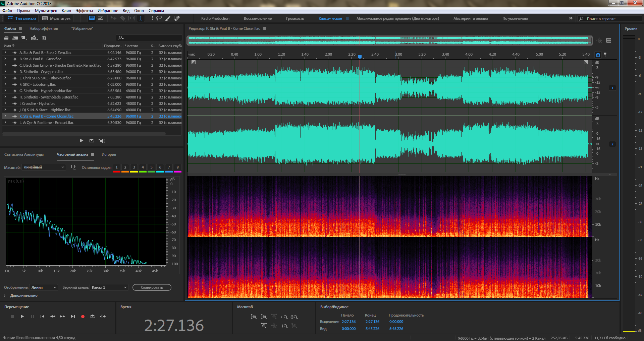Viewport: 644px width, 341px height.
Task: Click the trash icon in Files panel
Action: (44, 38)
